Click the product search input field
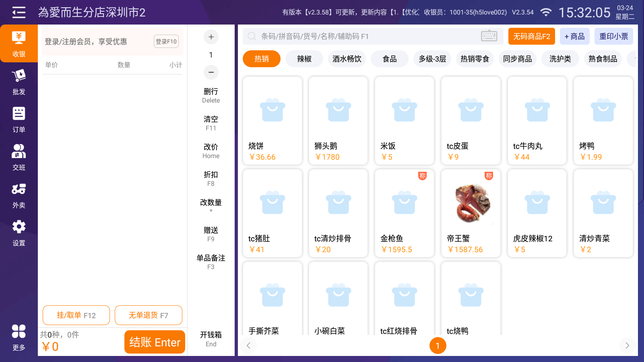Image resolution: width=644 pixels, height=362 pixels. (362, 36)
